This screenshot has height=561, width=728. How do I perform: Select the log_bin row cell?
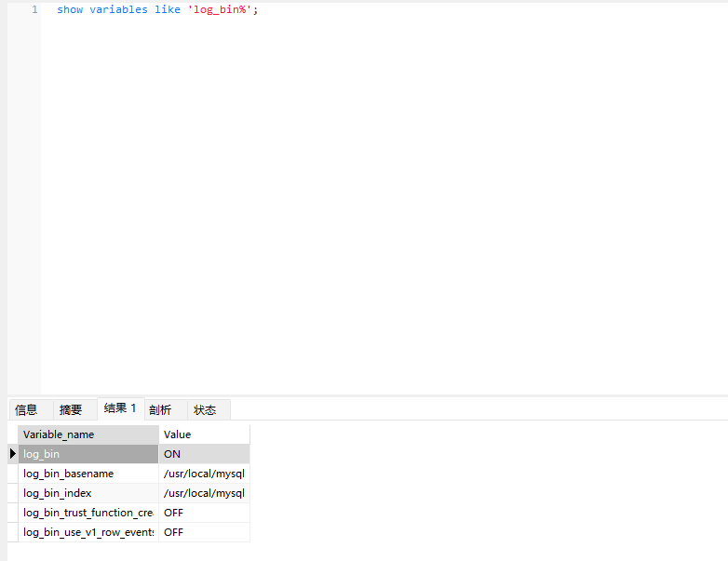click(x=88, y=454)
